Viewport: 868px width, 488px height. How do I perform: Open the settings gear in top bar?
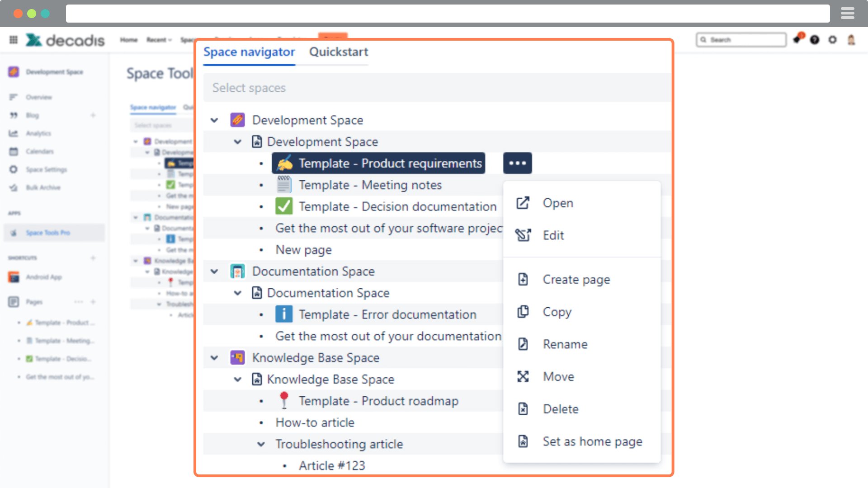tap(832, 40)
